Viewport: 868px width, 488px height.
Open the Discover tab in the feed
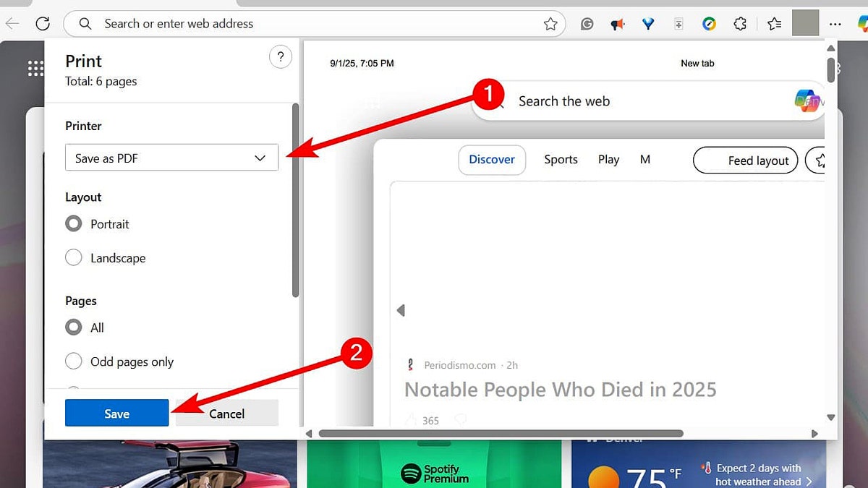[x=492, y=160]
